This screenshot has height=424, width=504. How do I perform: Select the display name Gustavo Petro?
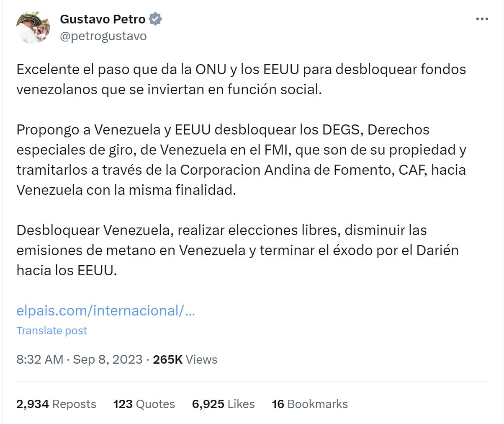point(103,18)
